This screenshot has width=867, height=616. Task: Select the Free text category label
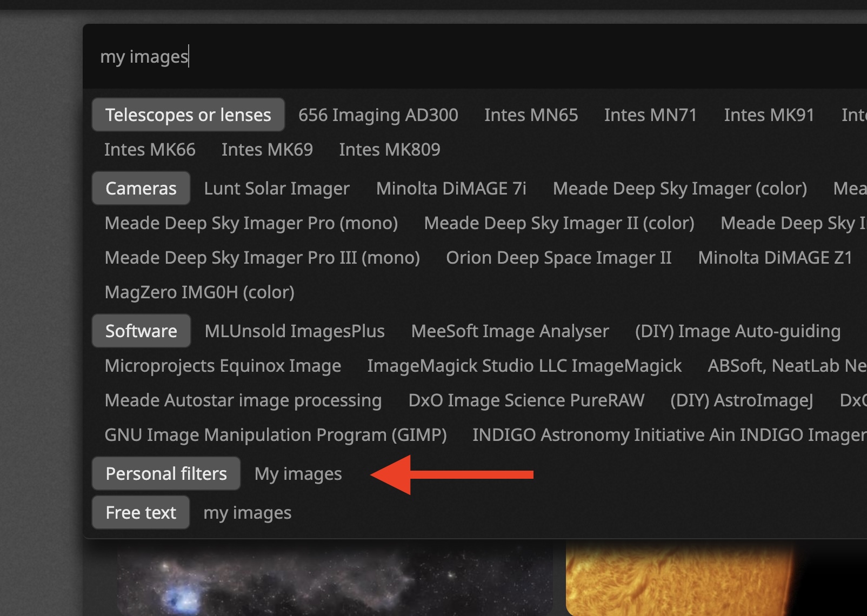click(141, 512)
